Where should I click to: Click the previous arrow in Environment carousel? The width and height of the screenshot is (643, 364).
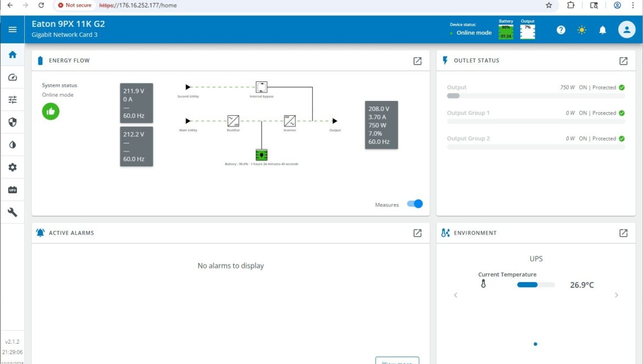[x=455, y=295]
